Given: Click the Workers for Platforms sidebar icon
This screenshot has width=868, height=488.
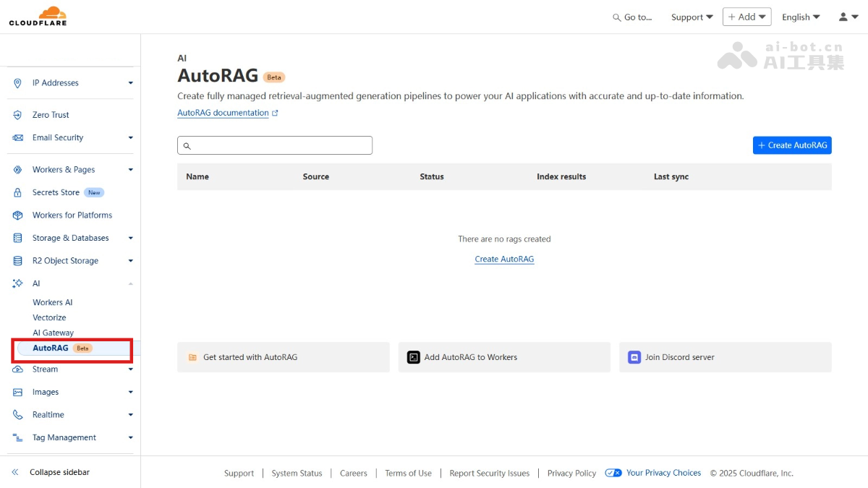Looking at the screenshot, I should 17,215.
